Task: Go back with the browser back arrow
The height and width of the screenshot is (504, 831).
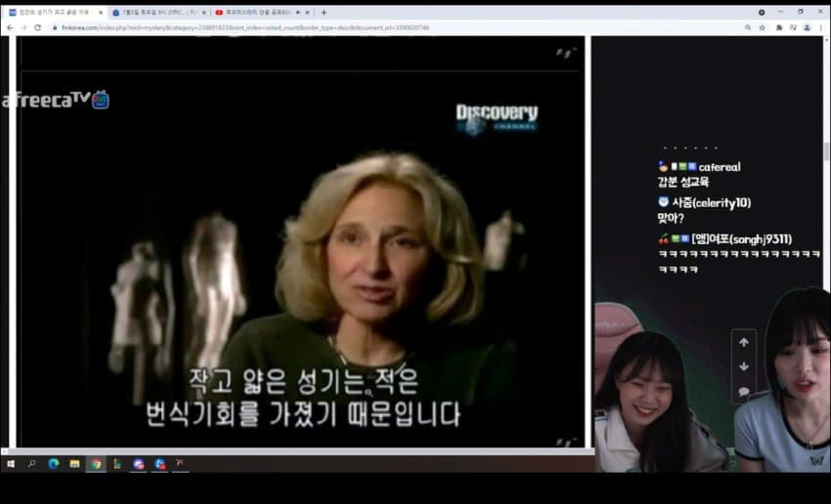Action: click(x=10, y=27)
